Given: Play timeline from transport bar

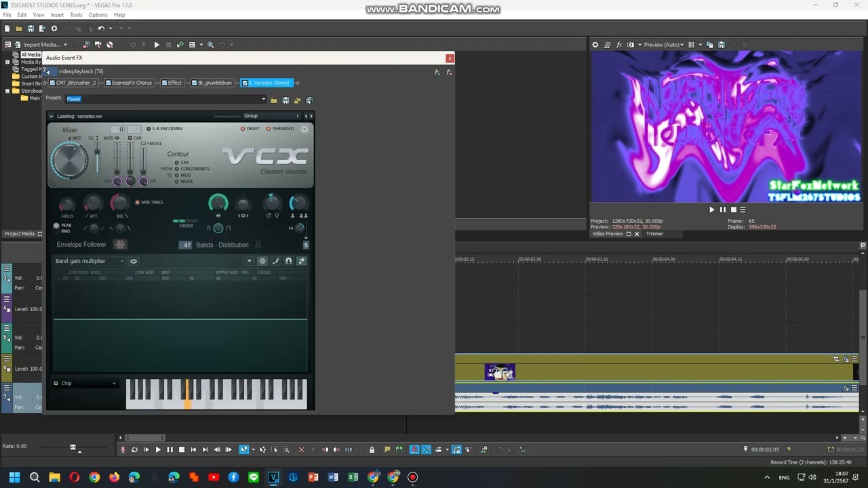Looking at the screenshot, I should coord(158,449).
